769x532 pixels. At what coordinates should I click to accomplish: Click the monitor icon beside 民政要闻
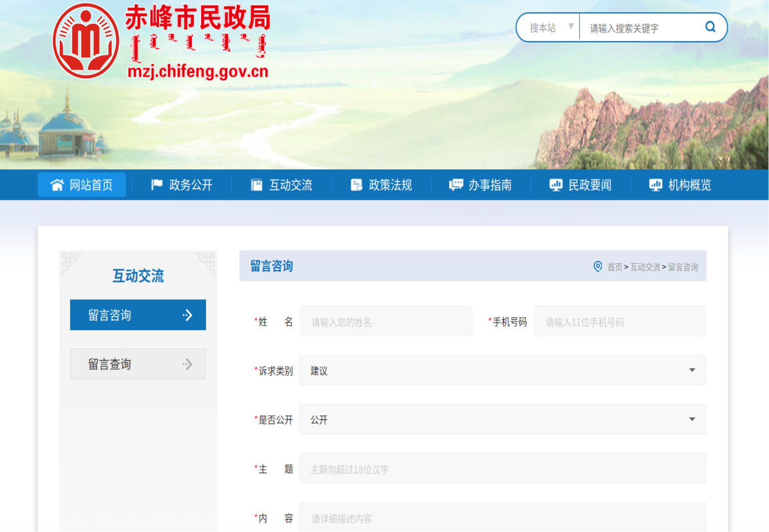(x=556, y=185)
